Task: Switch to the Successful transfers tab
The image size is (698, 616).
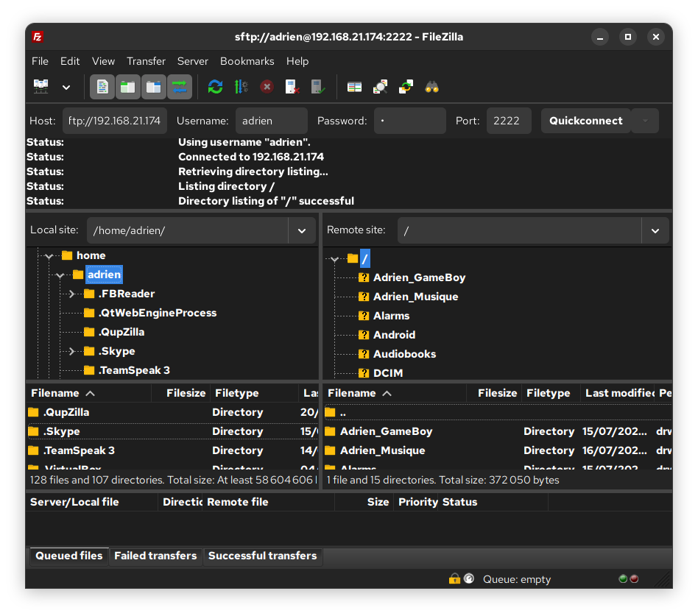Action: pos(263,556)
